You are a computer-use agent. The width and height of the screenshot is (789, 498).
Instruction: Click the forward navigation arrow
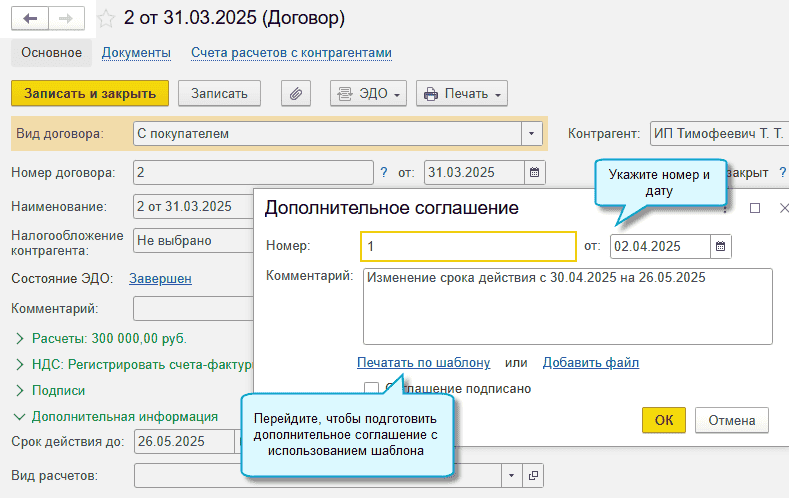point(67,18)
